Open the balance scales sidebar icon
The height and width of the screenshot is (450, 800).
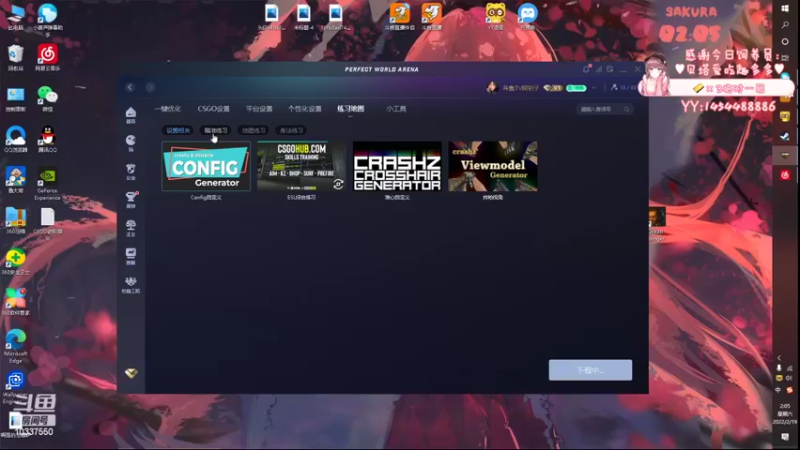click(131, 228)
